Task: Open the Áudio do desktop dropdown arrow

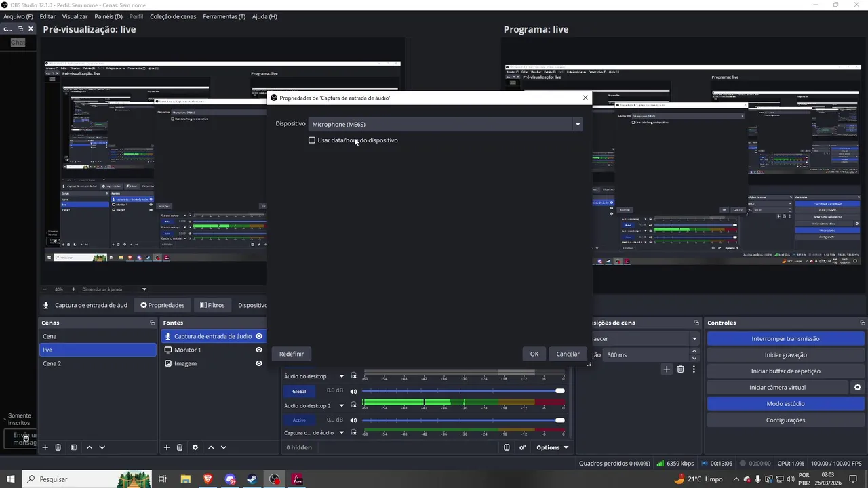Action: pyautogui.click(x=342, y=376)
